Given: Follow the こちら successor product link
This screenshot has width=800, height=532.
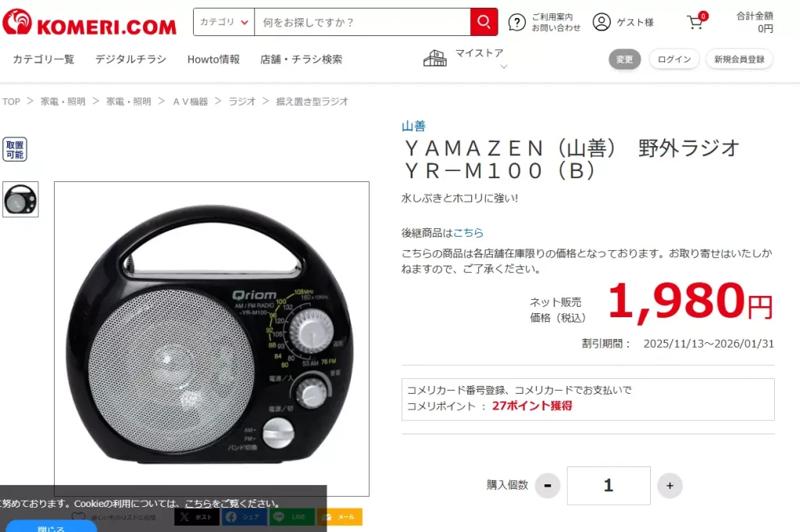Looking at the screenshot, I should pos(468,233).
